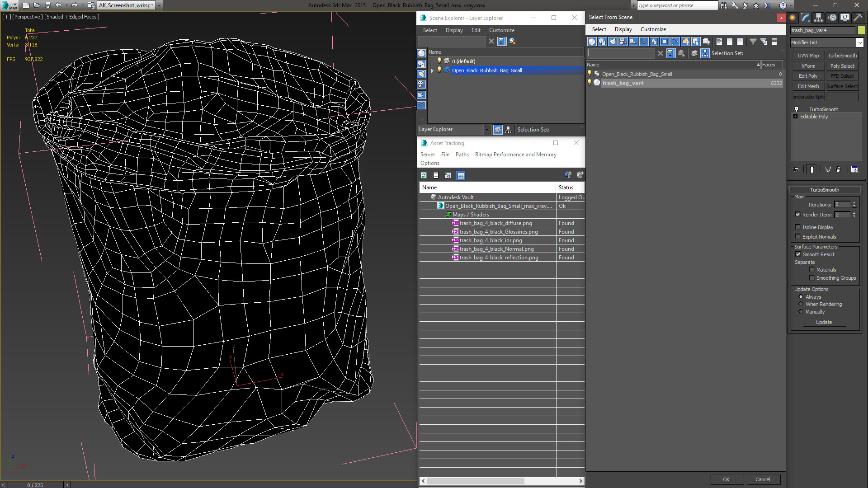Collapse the TurboSmooth rollout header
Screen dimensions: 868x488
tap(824, 190)
